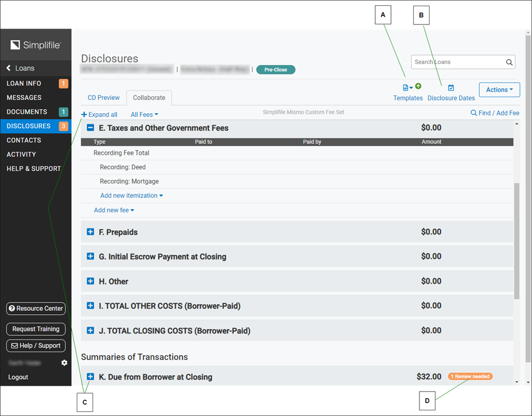Open the All Fees filter dropdown

(144, 115)
